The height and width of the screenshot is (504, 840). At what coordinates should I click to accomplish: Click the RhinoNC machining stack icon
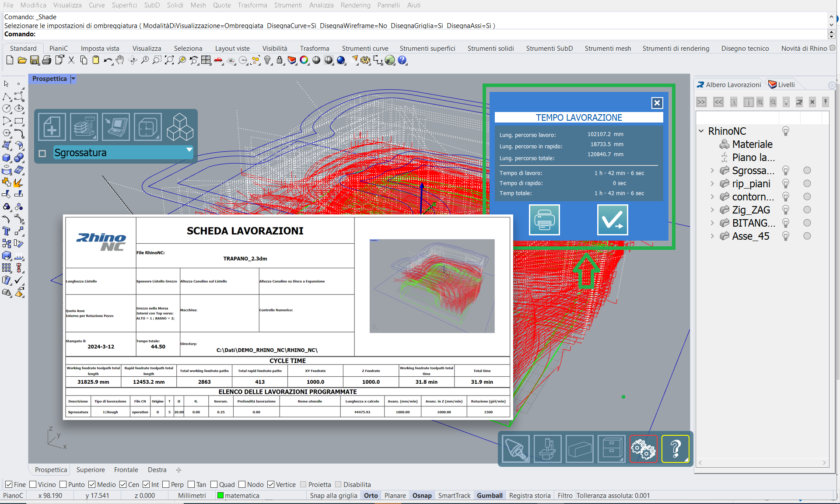point(84,127)
